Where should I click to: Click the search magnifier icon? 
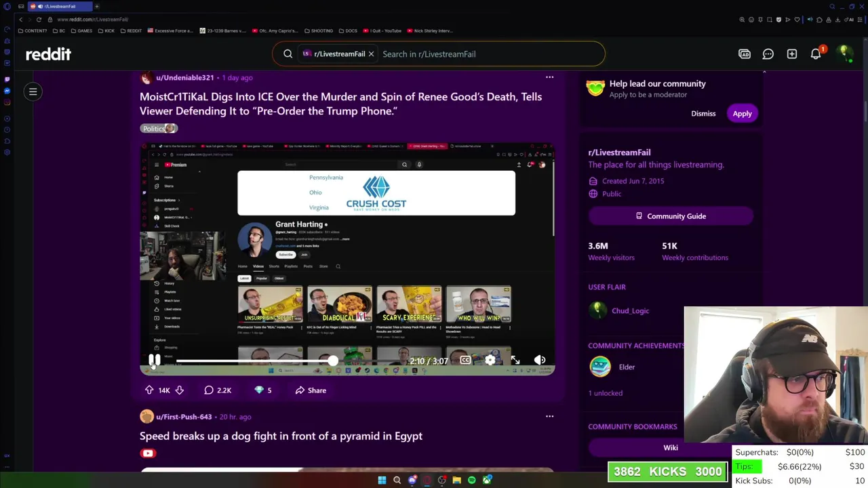tap(288, 54)
